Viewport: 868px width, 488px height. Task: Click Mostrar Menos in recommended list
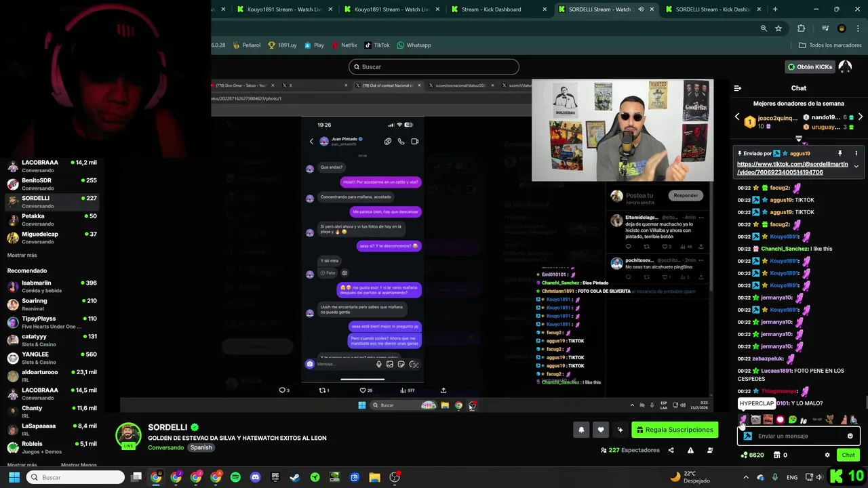[x=79, y=465]
